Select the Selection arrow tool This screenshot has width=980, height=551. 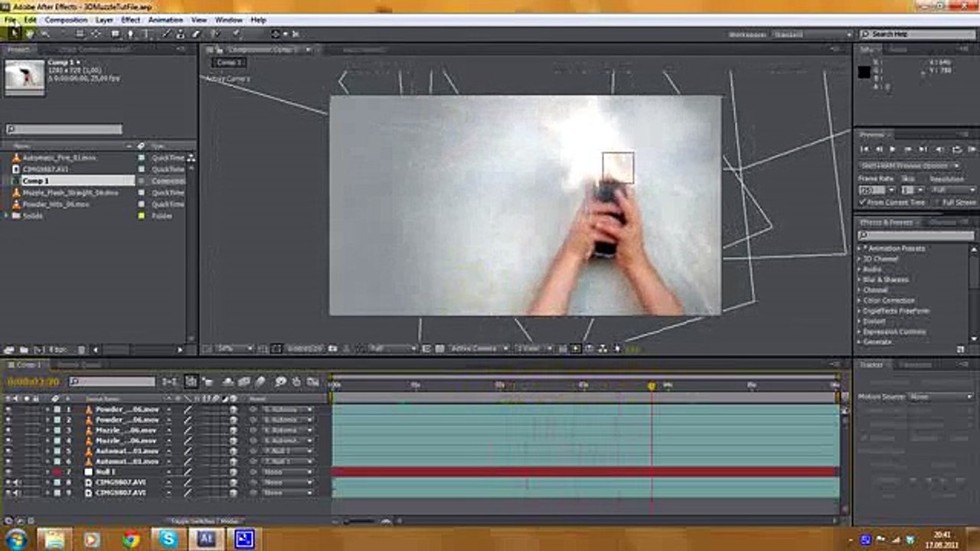(14, 33)
